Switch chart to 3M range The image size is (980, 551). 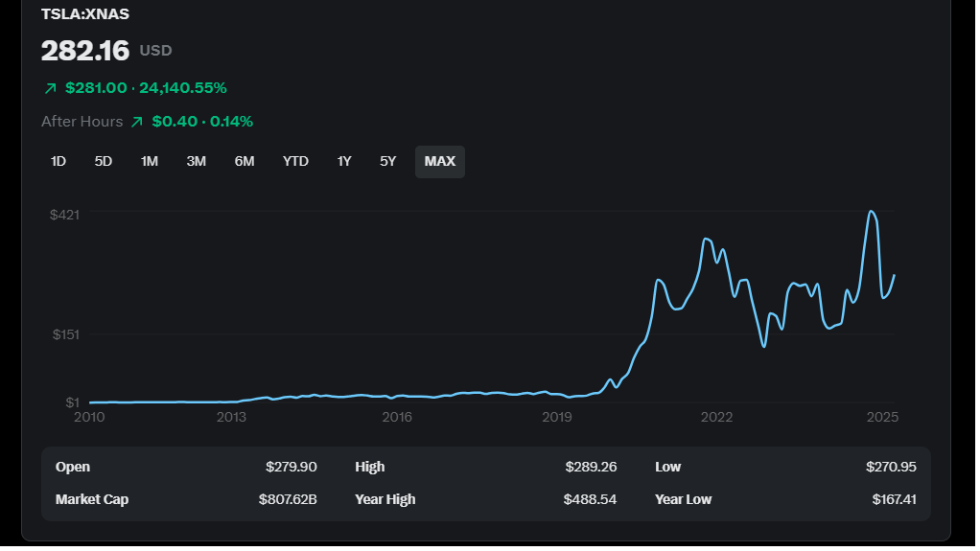point(197,163)
